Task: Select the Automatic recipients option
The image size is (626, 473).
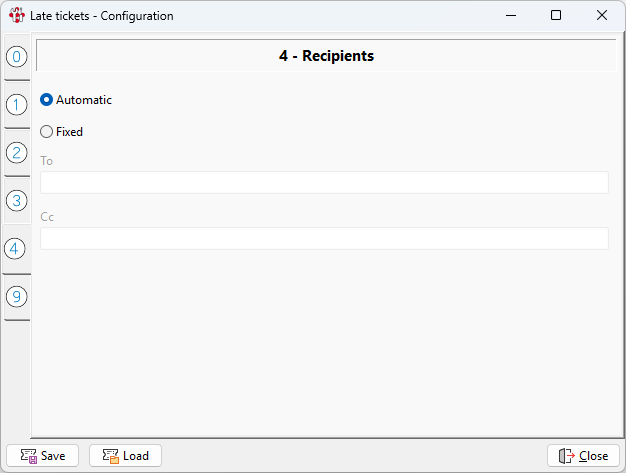Action: [x=46, y=100]
